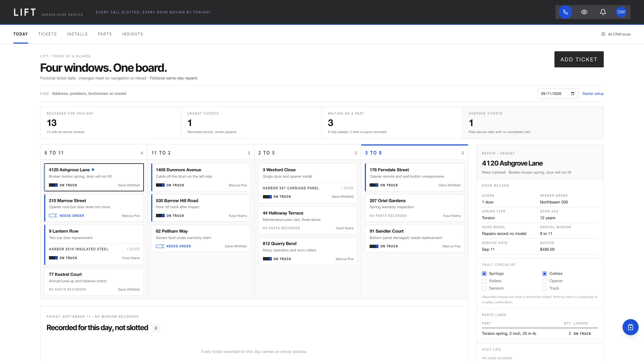Click the ADD TICKET button
The image size is (644, 362).
click(579, 59)
